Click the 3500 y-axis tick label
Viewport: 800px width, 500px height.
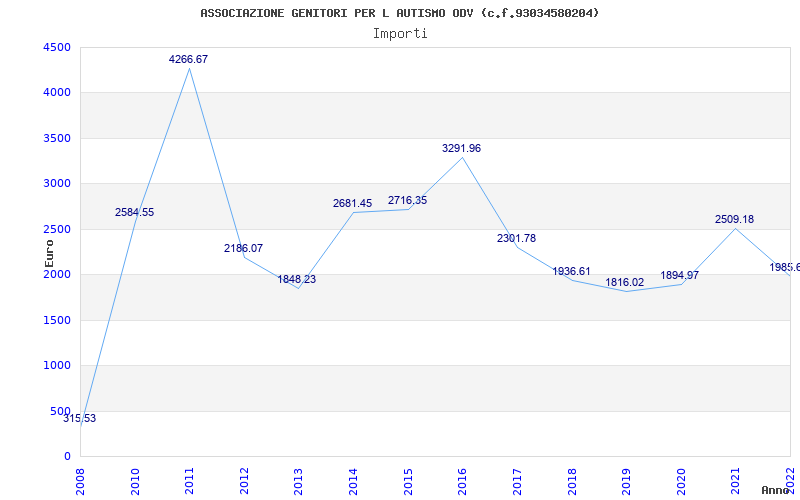[x=57, y=138]
